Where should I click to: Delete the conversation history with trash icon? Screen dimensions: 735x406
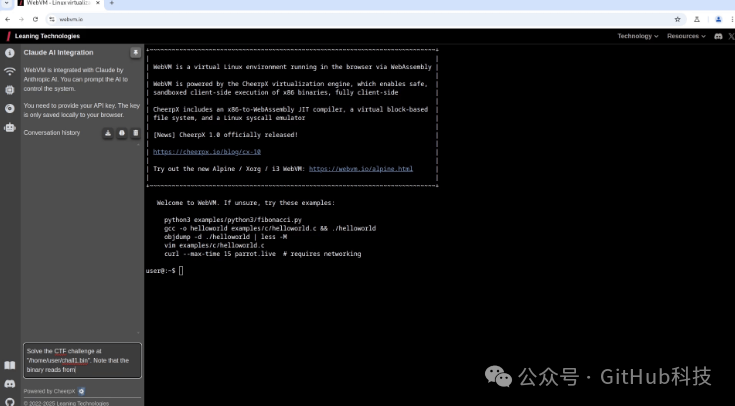click(x=135, y=133)
